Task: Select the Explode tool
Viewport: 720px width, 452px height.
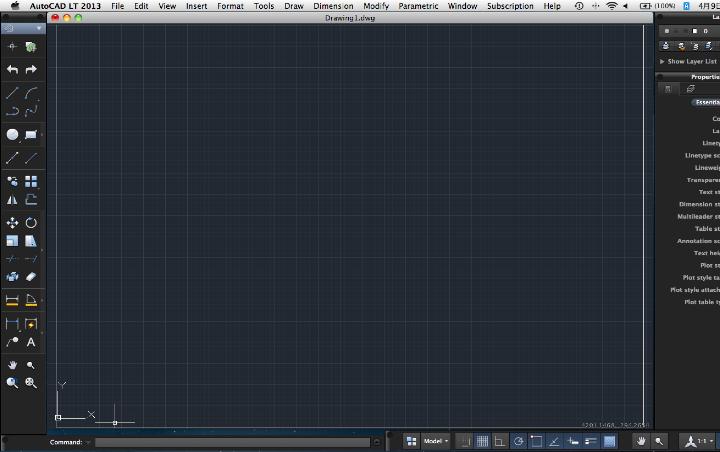Action: 12,277
